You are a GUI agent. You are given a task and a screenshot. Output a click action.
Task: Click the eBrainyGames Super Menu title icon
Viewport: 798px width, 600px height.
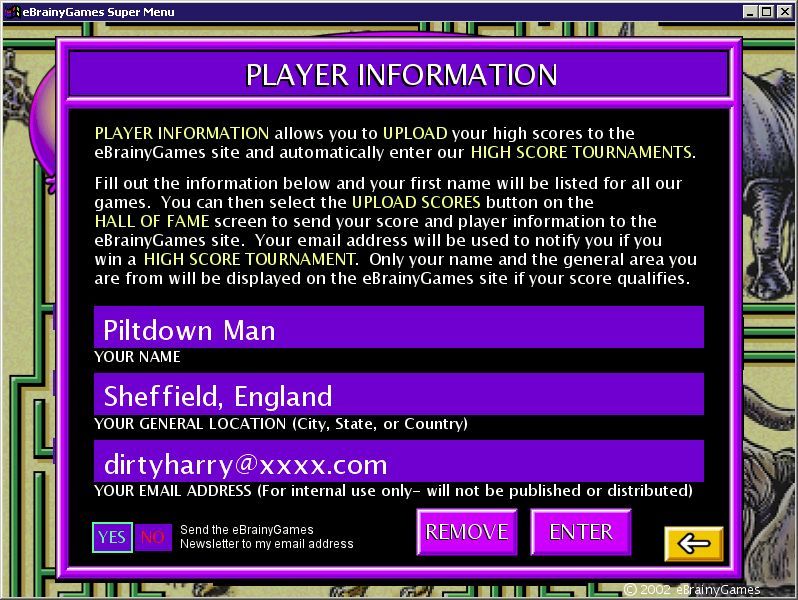pyautogui.click(x=12, y=11)
